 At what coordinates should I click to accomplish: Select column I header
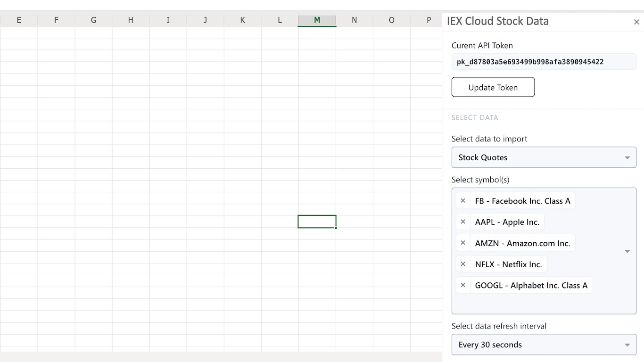coord(168,20)
